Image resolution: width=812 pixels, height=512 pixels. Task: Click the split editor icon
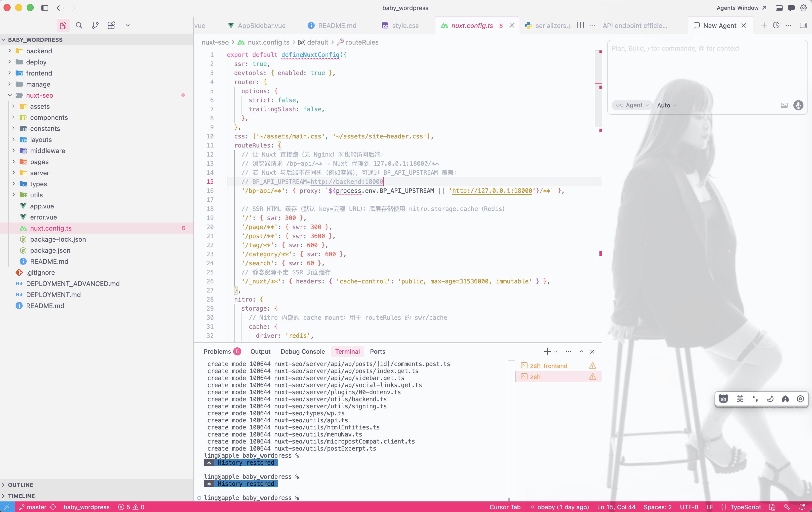point(580,25)
